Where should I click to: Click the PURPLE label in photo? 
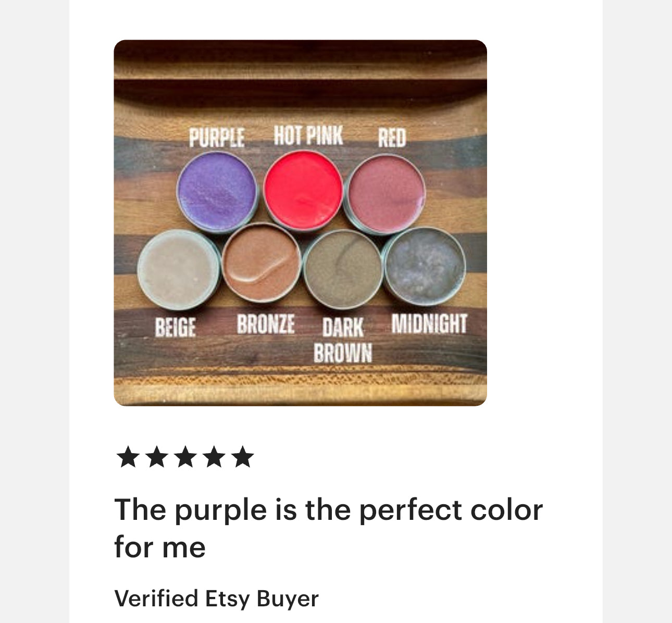[217, 138]
